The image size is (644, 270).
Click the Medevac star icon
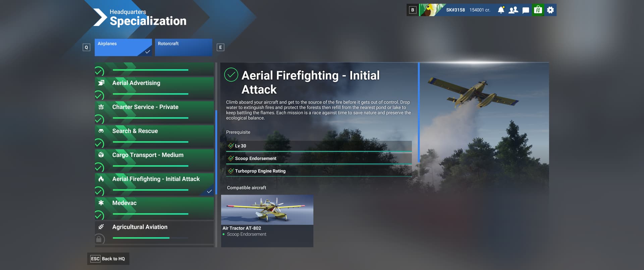[x=101, y=203]
